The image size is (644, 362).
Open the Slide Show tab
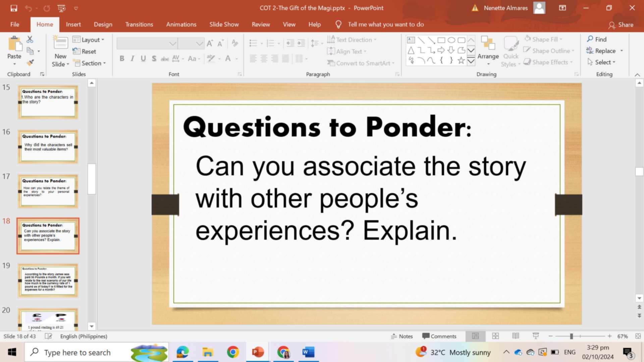tap(224, 24)
